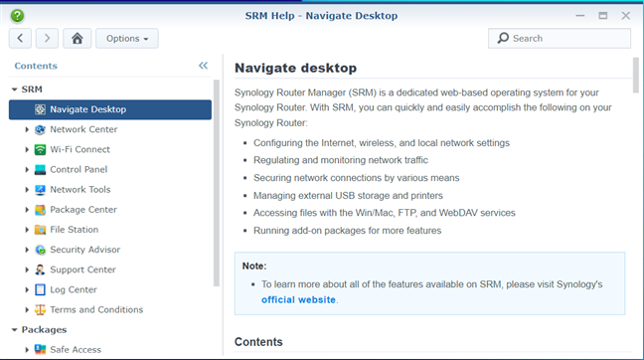The height and width of the screenshot is (360, 644).
Task: Click the 'Regulating and monitoring network traffic' bullet
Action: [x=341, y=160]
